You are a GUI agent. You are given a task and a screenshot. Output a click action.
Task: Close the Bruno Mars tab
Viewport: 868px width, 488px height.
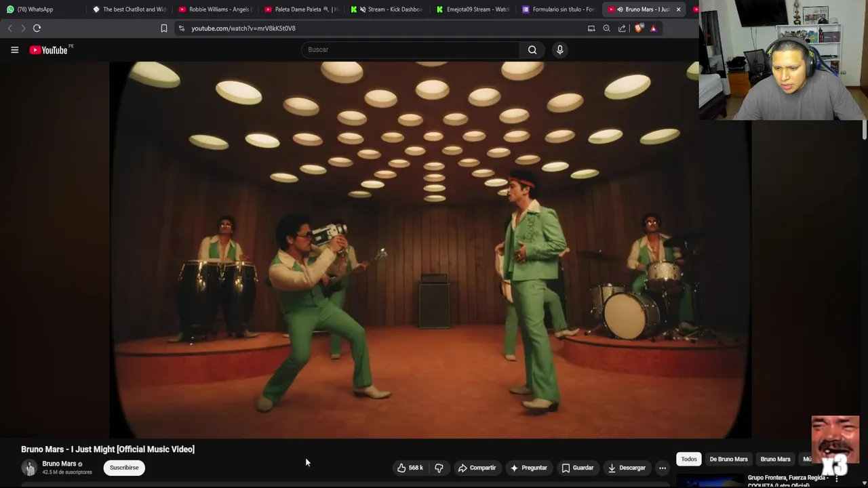(x=678, y=9)
